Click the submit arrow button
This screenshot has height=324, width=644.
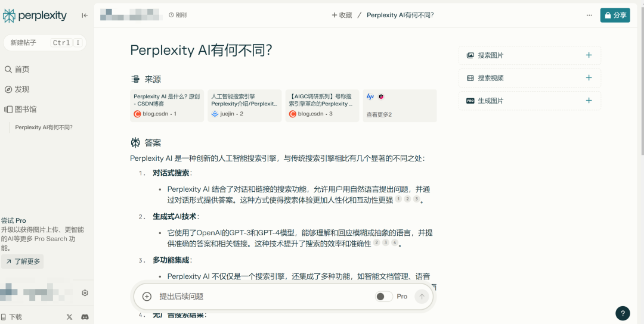coord(422,297)
